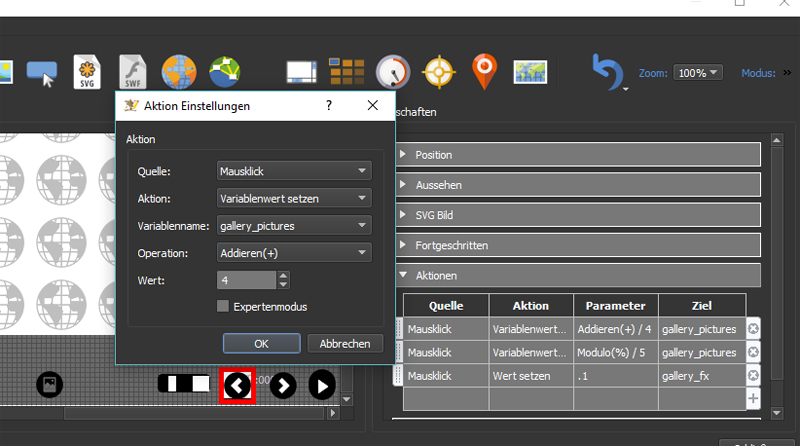This screenshot has height=446, width=800.
Task: Click the blue undo arrow icon
Action: [x=607, y=73]
